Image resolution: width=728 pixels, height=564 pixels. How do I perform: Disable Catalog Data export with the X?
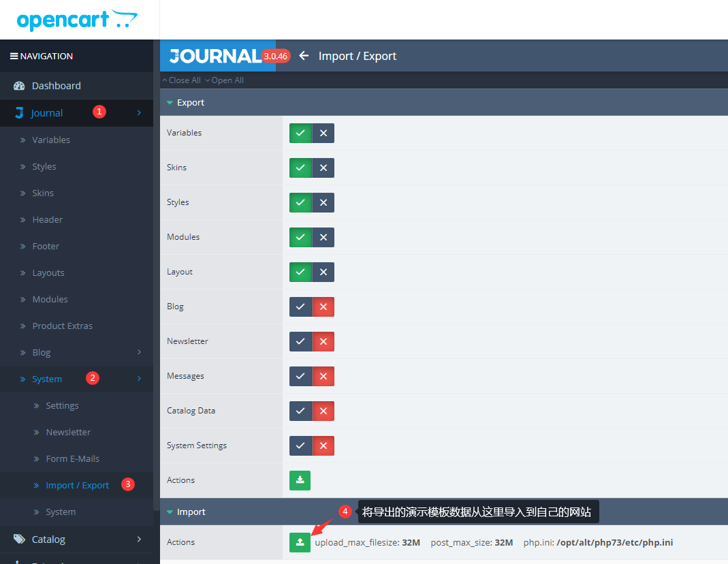pyautogui.click(x=323, y=411)
